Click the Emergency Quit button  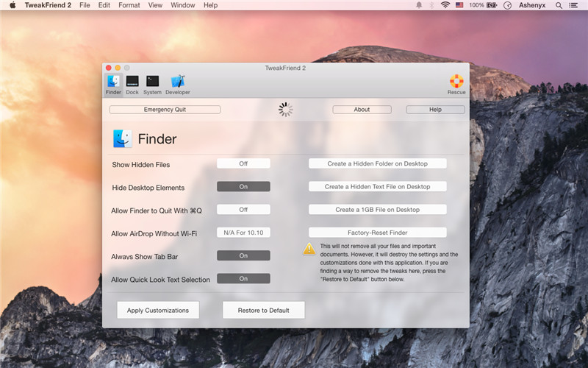(165, 110)
